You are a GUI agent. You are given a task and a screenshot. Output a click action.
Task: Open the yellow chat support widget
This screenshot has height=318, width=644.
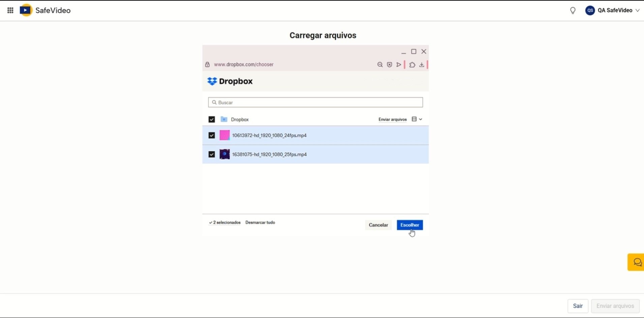(637, 262)
